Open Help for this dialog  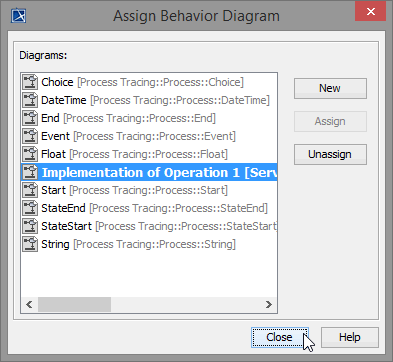[x=350, y=337]
